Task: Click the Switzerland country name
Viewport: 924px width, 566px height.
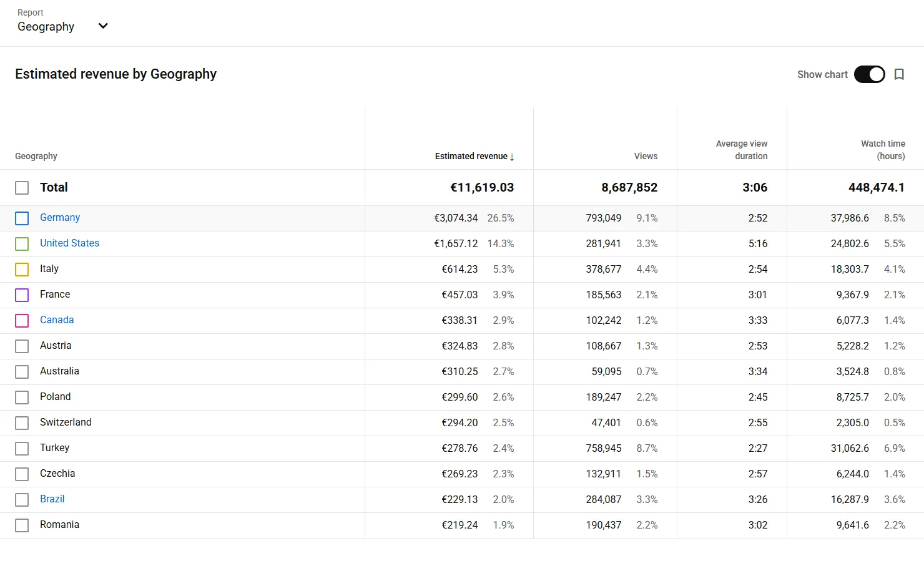Action: [66, 422]
